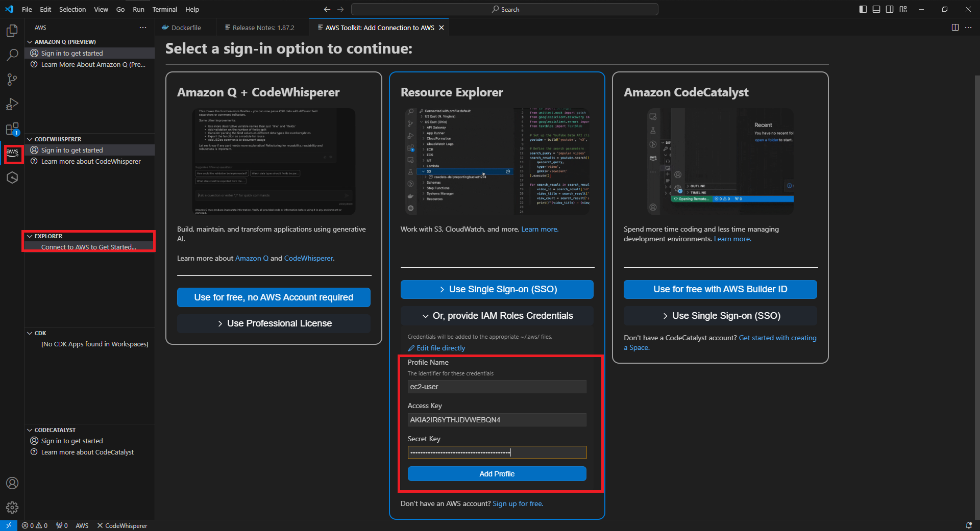Image resolution: width=980 pixels, height=531 pixels.
Task: Switch to the Dockerfile tab
Action: point(185,28)
